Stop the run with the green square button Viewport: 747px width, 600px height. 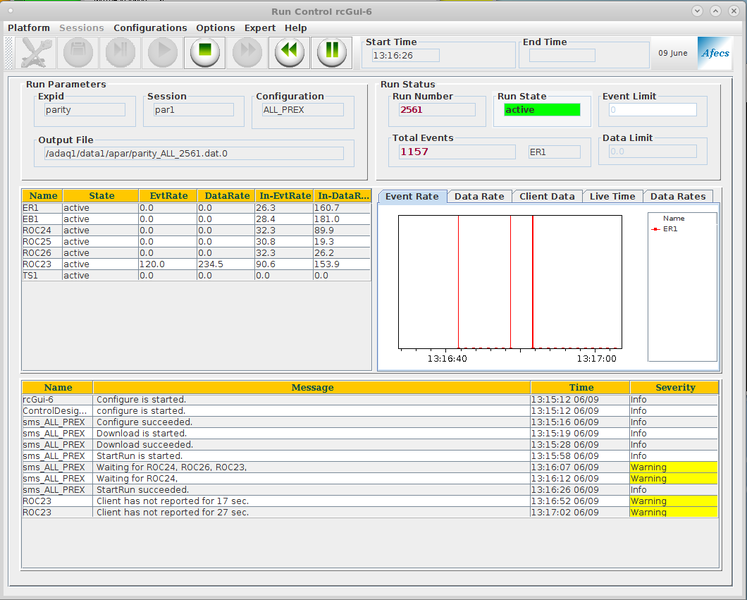click(205, 52)
